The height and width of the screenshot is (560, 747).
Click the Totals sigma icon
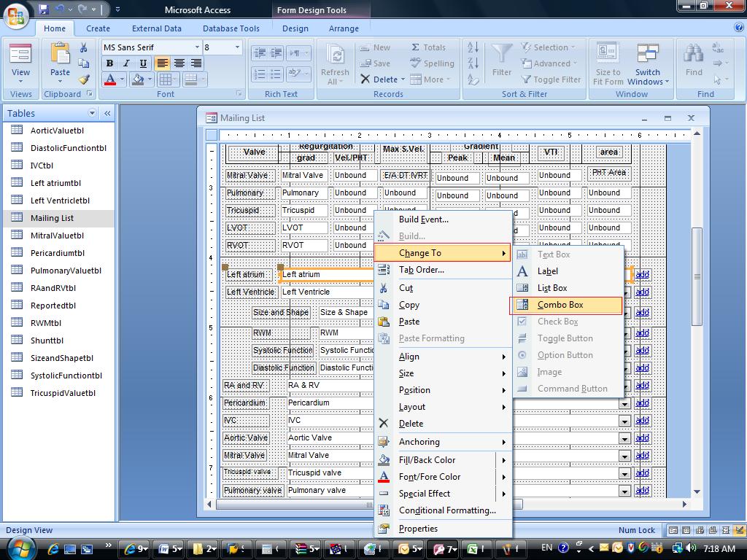click(415, 47)
